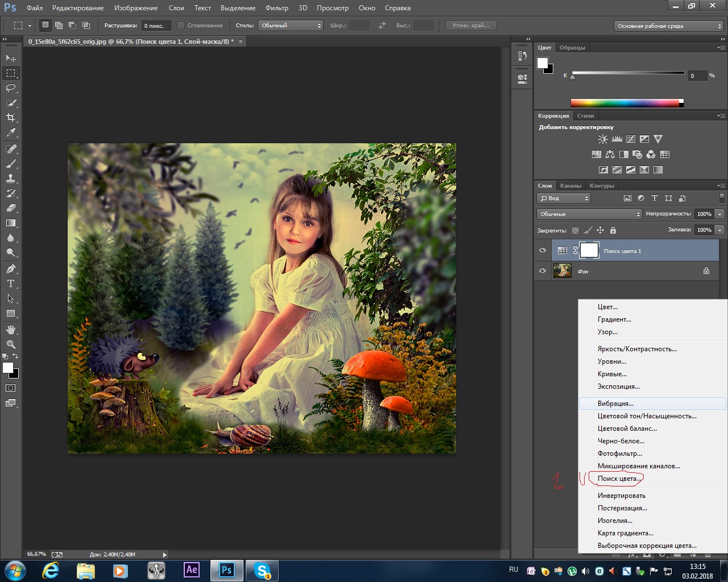728x582 pixels.
Task: Toggle lock position icon in Закрепить
Action: 600,230
